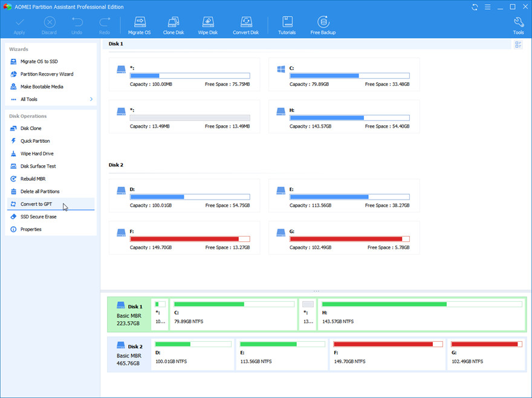This screenshot has width=532, height=398.
Task: Open the Wipe Disk toolbar tool
Action: [x=207, y=25]
